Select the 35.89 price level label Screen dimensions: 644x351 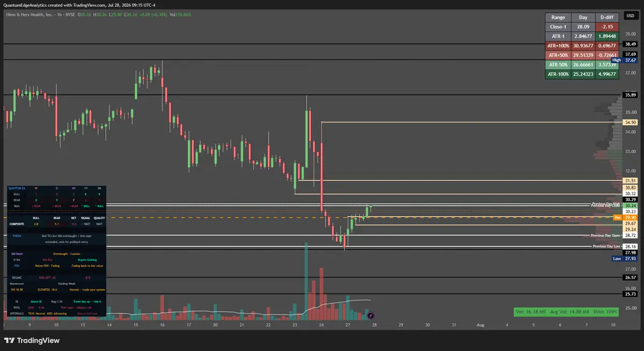click(x=630, y=95)
